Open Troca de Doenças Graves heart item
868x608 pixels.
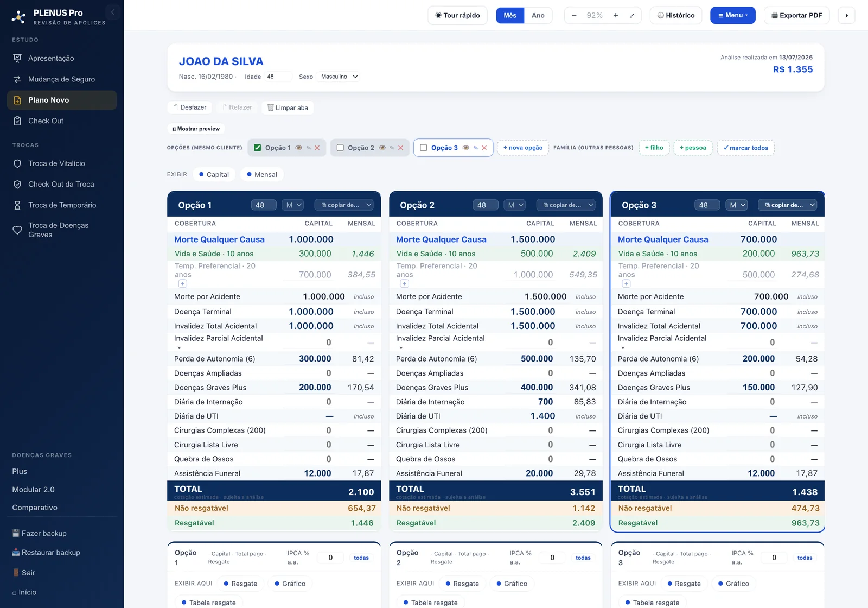62,230
